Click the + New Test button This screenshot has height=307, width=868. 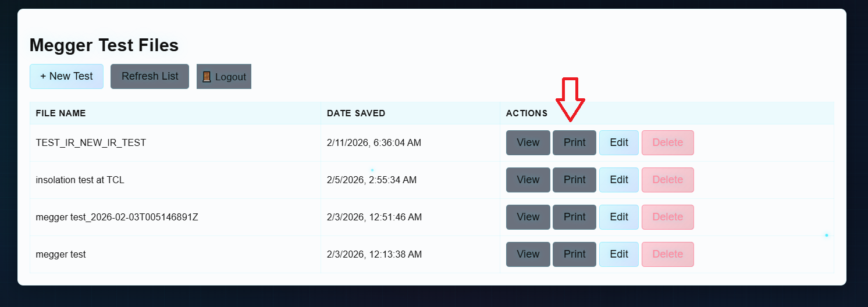[66, 76]
